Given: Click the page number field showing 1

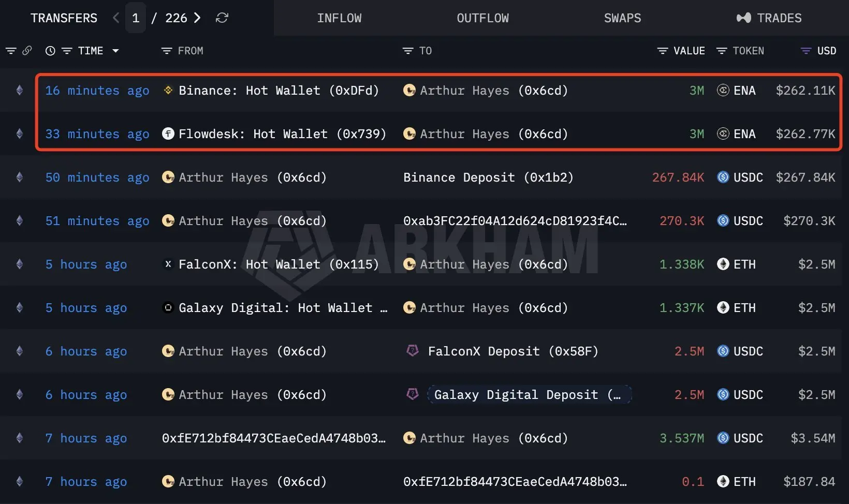Looking at the screenshot, I should click(x=136, y=18).
